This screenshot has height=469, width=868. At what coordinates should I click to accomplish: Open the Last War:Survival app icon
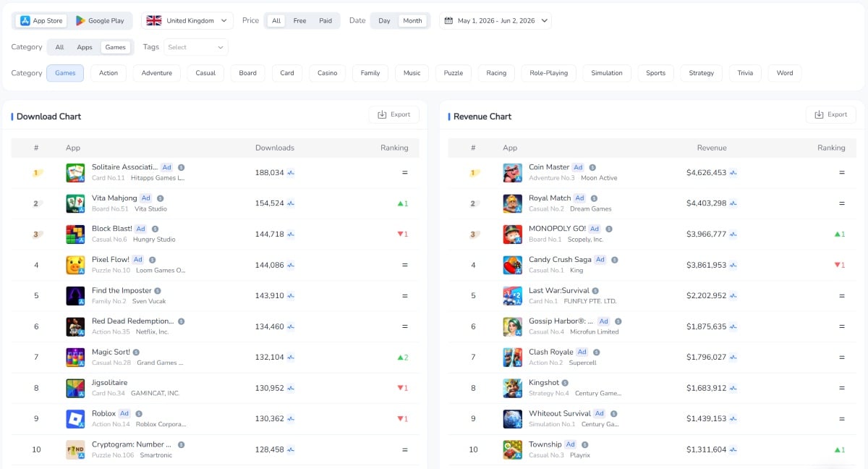tap(512, 295)
